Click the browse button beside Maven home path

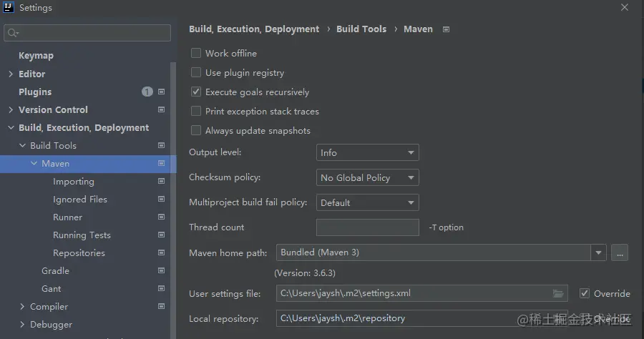click(620, 252)
